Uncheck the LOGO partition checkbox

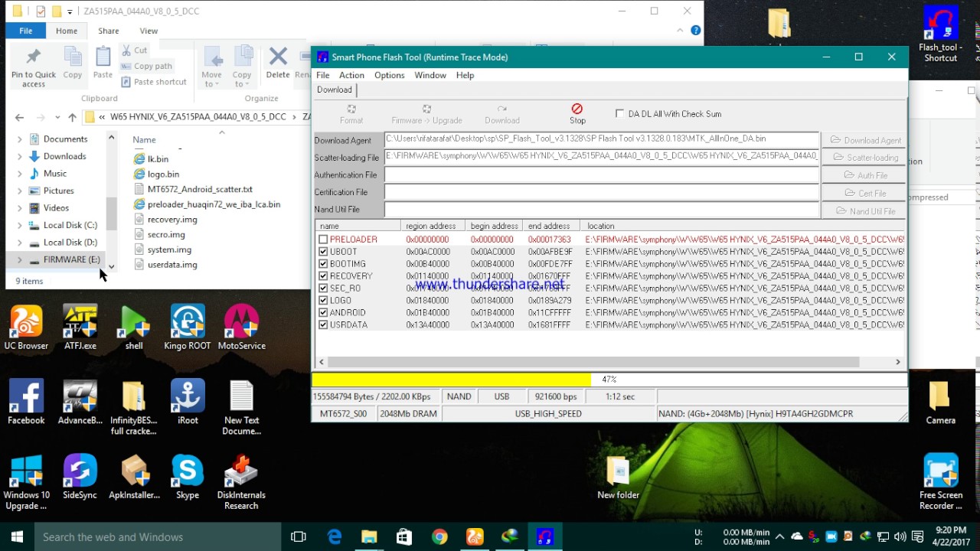click(x=323, y=301)
